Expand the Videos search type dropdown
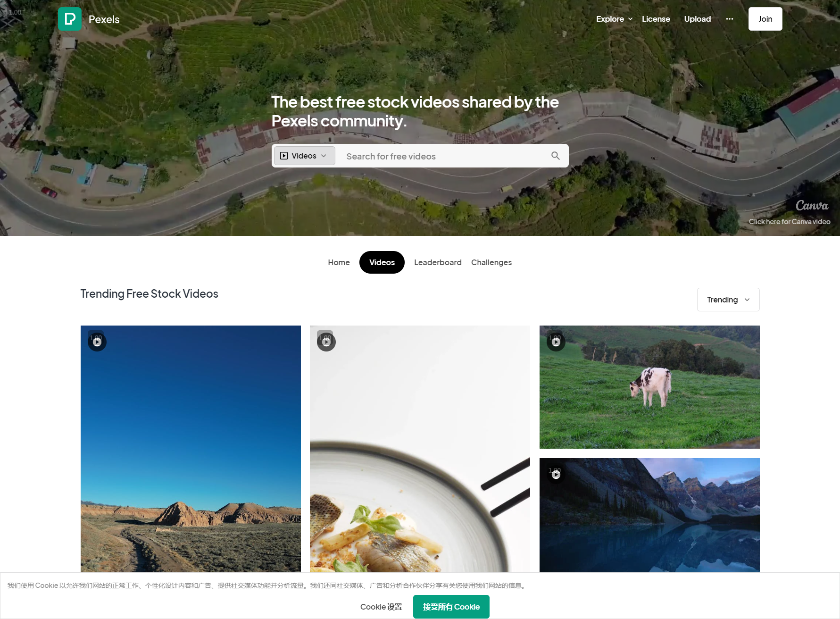Screen dimensions: 840x619 point(305,156)
